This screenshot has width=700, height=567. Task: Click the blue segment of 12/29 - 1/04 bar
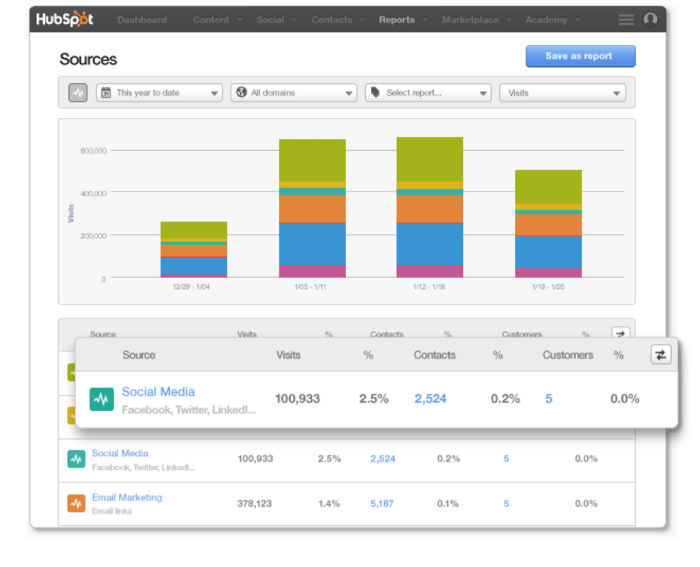click(194, 266)
